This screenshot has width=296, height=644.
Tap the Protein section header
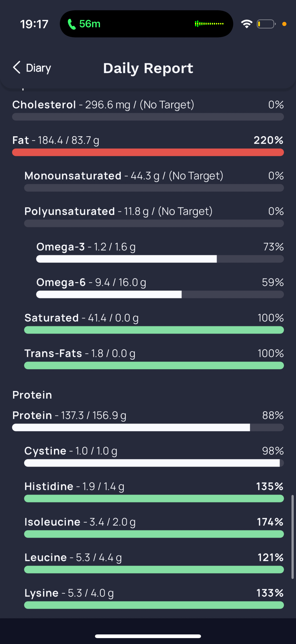32,395
